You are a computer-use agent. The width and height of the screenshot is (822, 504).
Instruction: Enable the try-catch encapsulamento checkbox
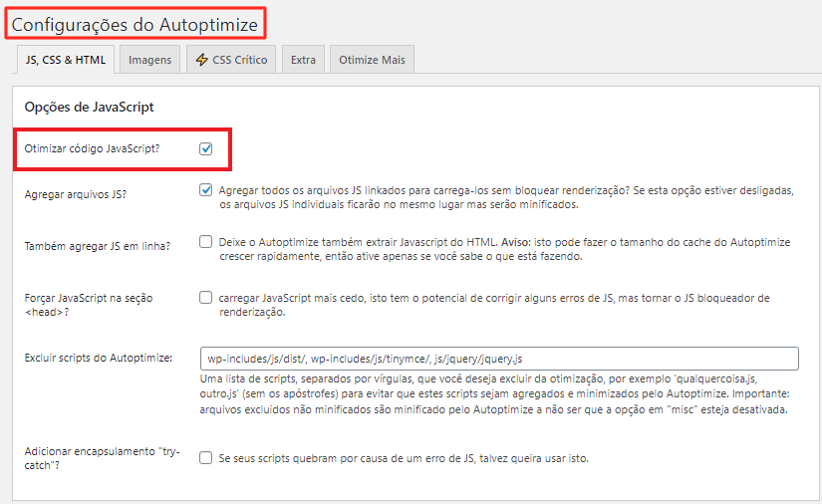click(x=205, y=458)
